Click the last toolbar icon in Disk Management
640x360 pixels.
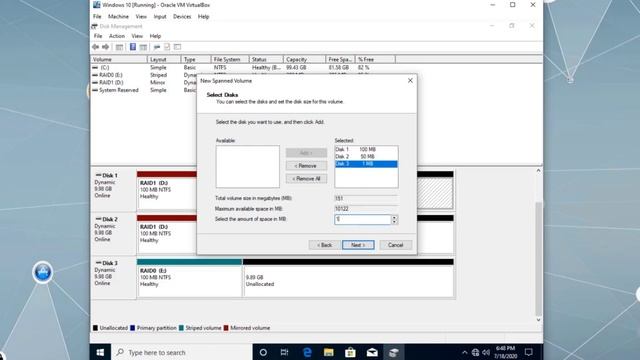click(x=177, y=47)
